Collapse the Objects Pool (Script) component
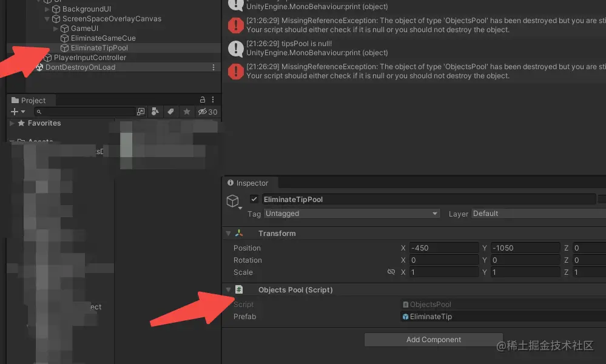 pos(228,290)
